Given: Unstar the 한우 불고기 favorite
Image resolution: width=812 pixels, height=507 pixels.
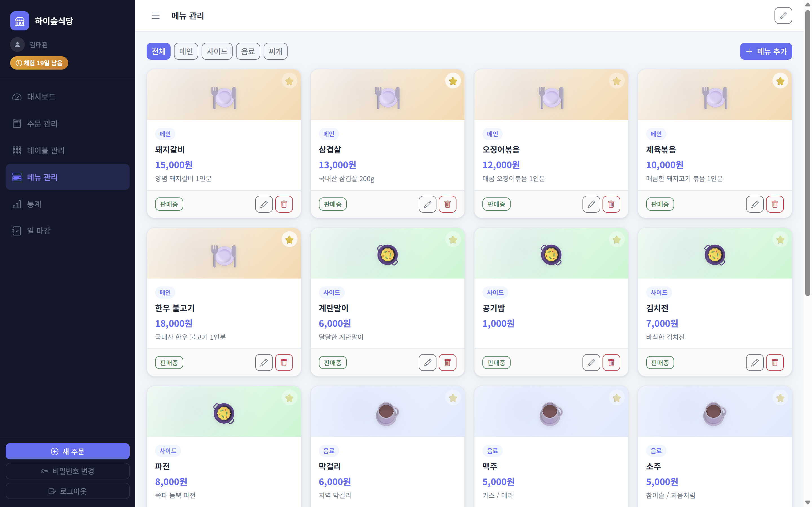Looking at the screenshot, I should coord(289,239).
